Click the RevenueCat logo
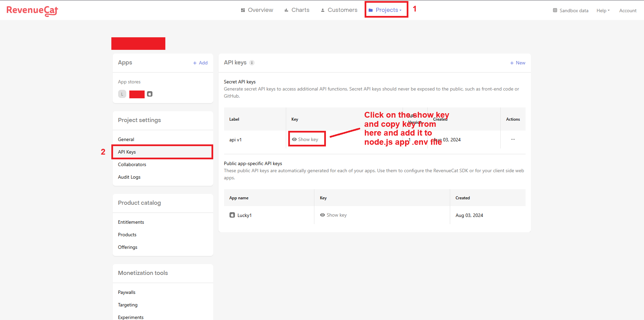This screenshot has height=320, width=644. point(32,11)
